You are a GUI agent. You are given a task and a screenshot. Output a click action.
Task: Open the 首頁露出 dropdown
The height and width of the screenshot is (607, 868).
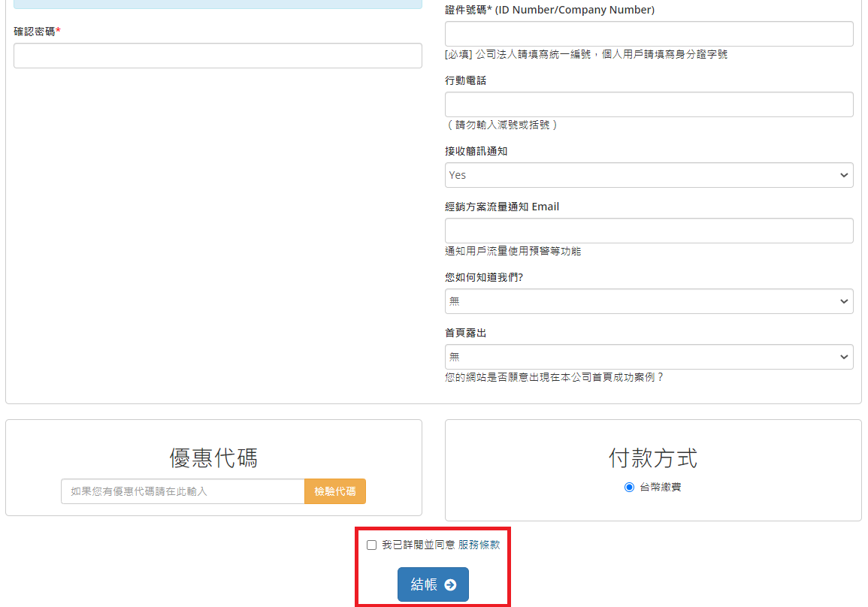tap(649, 357)
